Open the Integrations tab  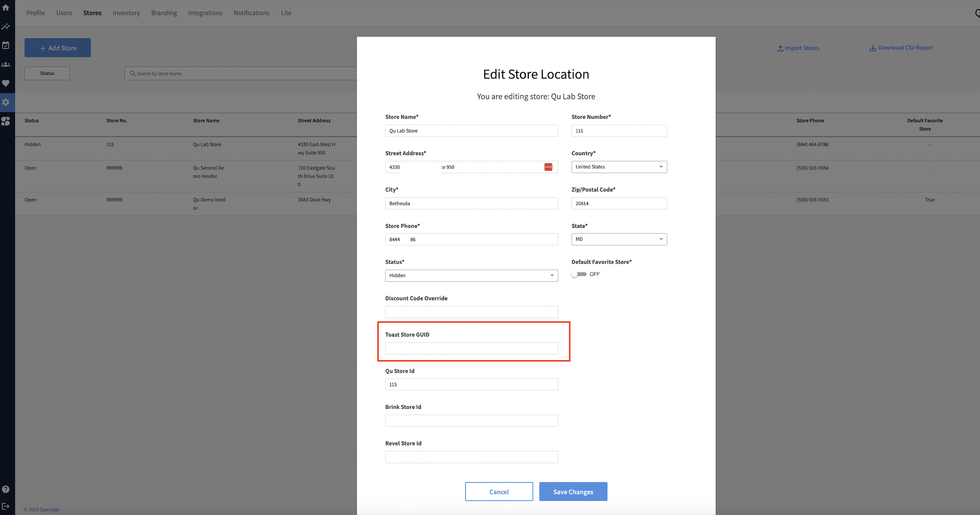coord(205,13)
